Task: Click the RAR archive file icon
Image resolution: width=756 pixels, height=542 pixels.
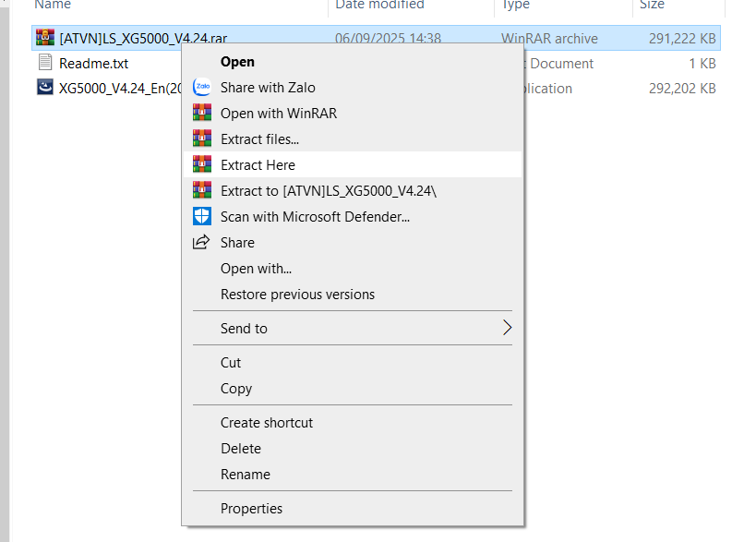Action: [x=45, y=38]
